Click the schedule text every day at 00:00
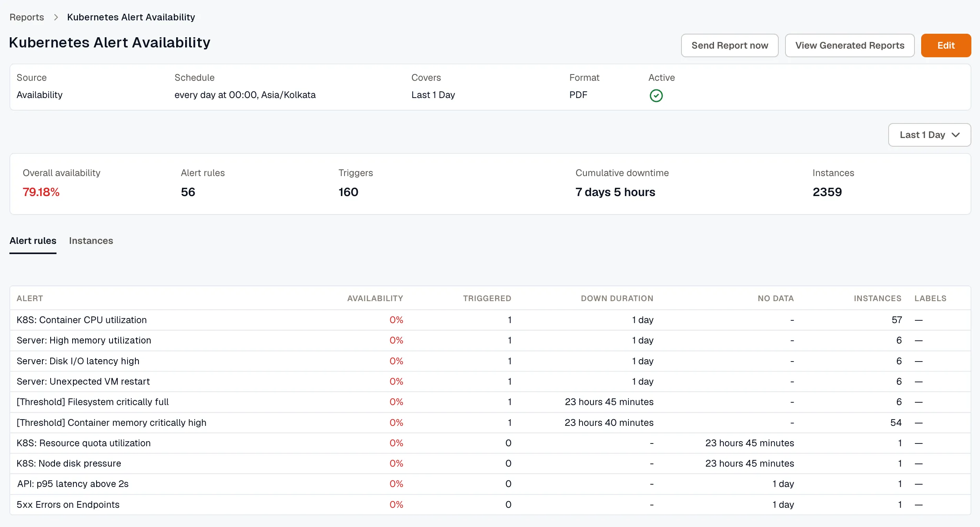Screen dimensions: 980x527 245,95
